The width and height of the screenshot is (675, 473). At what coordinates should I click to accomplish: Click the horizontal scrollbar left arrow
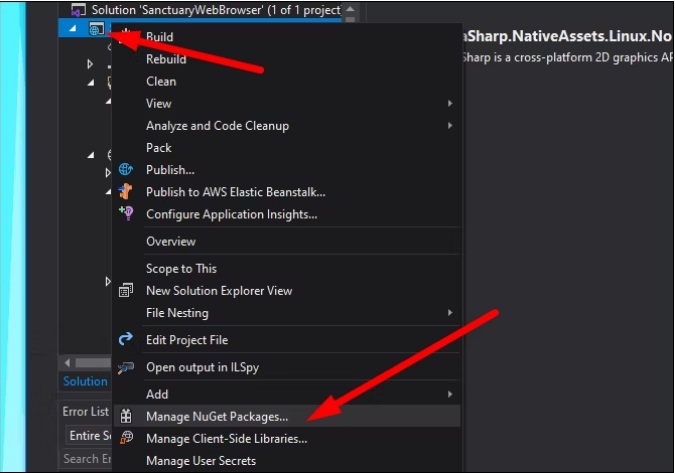coord(67,363)
